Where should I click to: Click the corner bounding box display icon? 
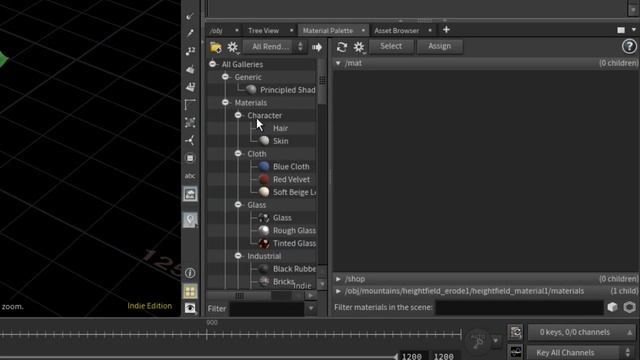190,104
